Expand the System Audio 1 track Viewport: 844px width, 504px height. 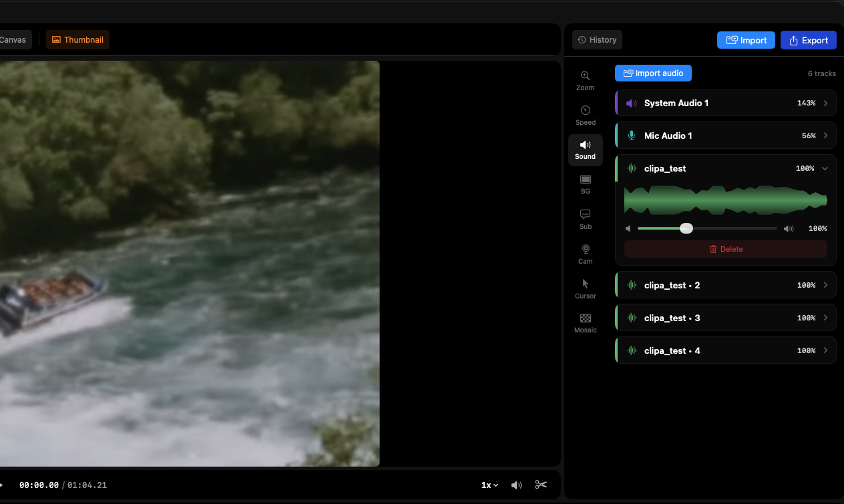click(x=825, y=103)
